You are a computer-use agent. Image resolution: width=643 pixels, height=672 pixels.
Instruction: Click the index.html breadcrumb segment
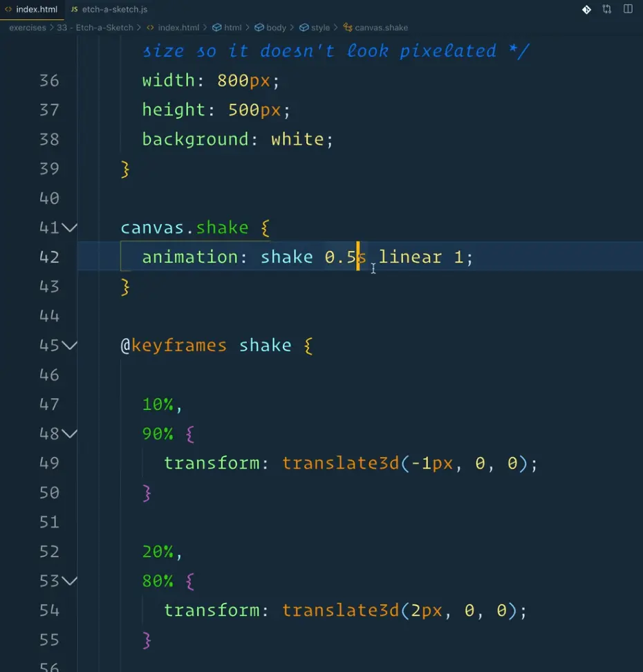[178, 28]
